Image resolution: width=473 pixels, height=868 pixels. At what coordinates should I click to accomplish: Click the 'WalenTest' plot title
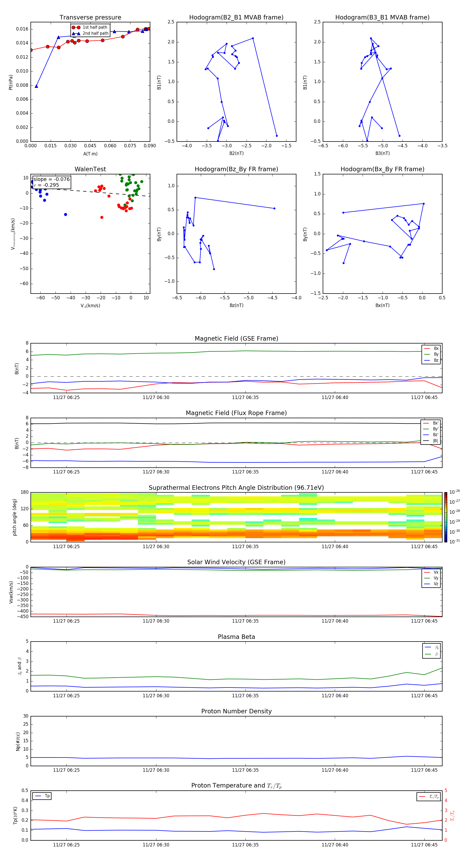pos(90,169)
